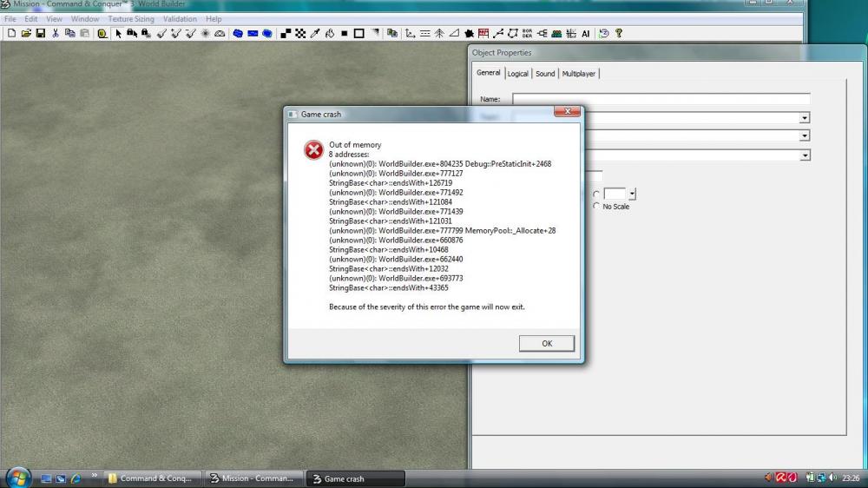Screen dimensions: 868x488
Task: Click the Save floppy disk icon
Action: [40, 33]
